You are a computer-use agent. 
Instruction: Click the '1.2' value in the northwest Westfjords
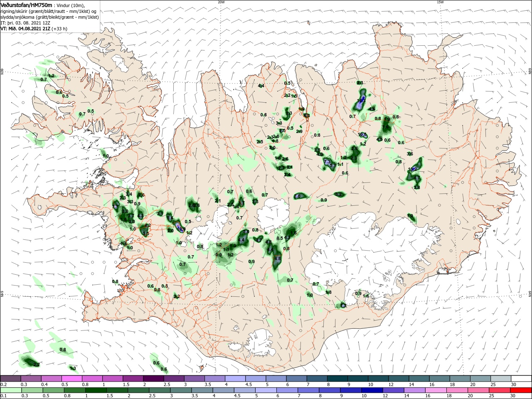coord(52,76)
